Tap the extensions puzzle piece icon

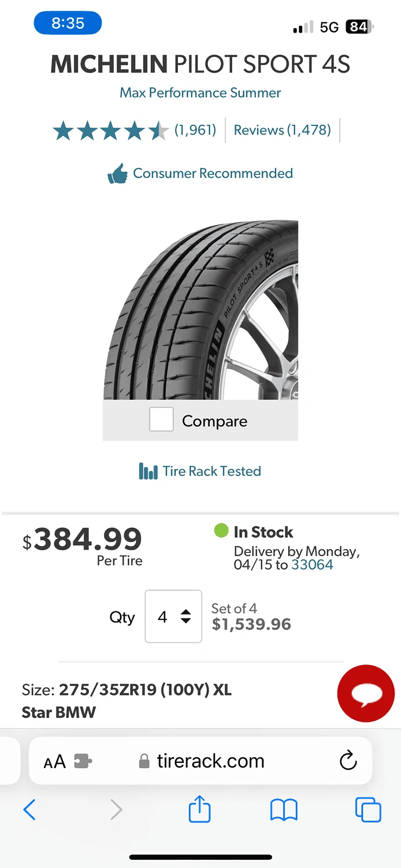click(x=82, y=761)
